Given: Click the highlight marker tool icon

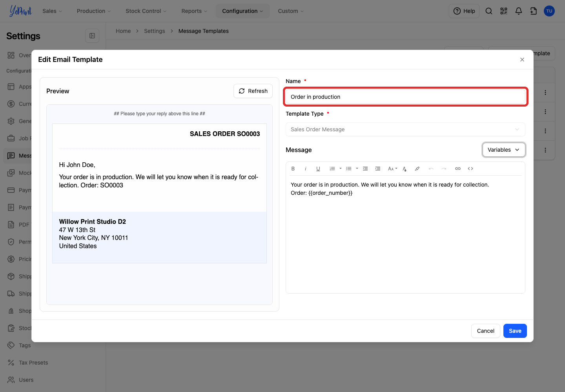Looking at the screenshot, I should pos(417,169).
